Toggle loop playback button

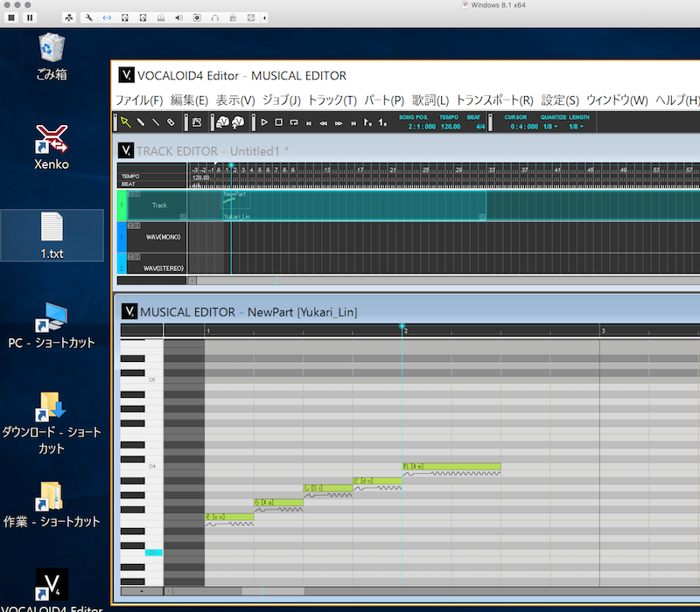pos(294,122)
